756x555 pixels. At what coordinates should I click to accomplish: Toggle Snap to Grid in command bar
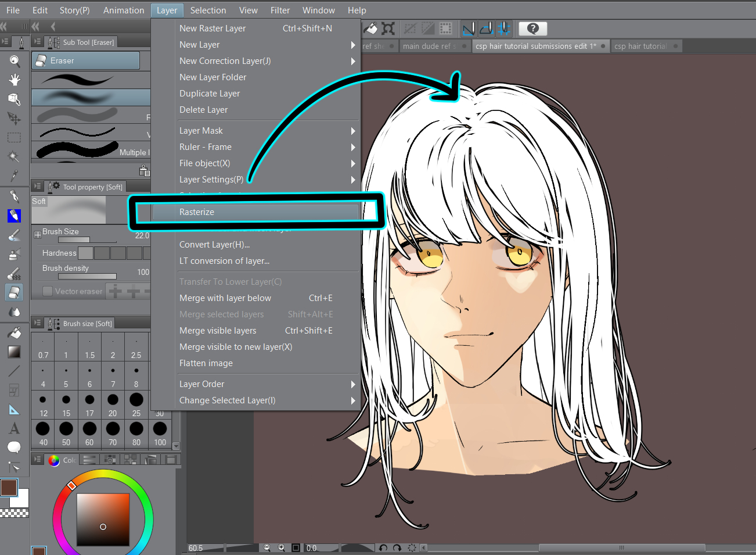pos(503,28)
